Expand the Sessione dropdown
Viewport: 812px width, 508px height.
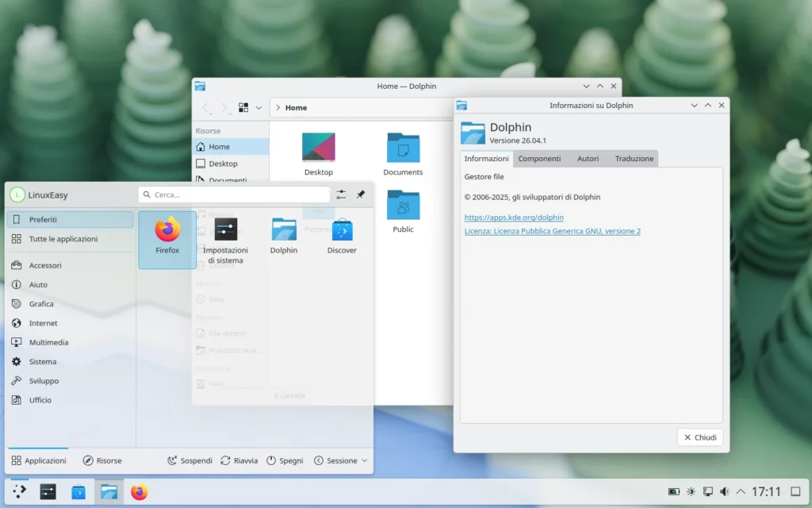click(341, 461)
